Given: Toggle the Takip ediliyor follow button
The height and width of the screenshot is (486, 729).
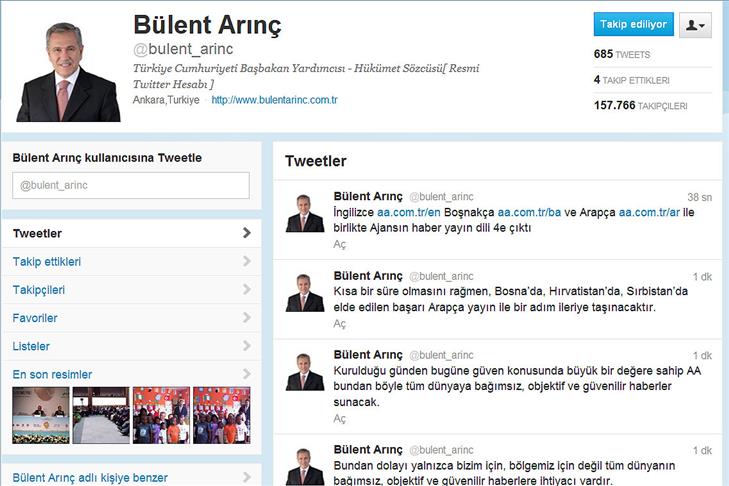Looking at the screenshot, I should pyautogui.click(x=633, y=24).
